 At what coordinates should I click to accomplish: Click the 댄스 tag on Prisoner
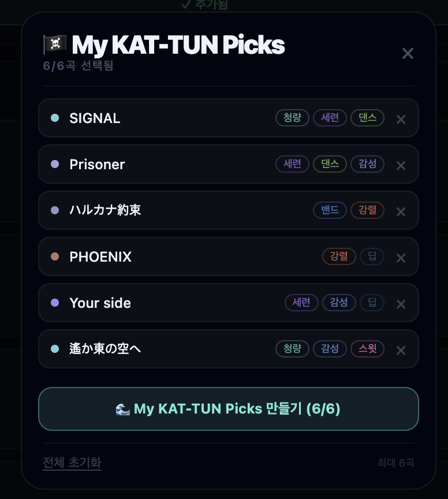tap(330, 164)
